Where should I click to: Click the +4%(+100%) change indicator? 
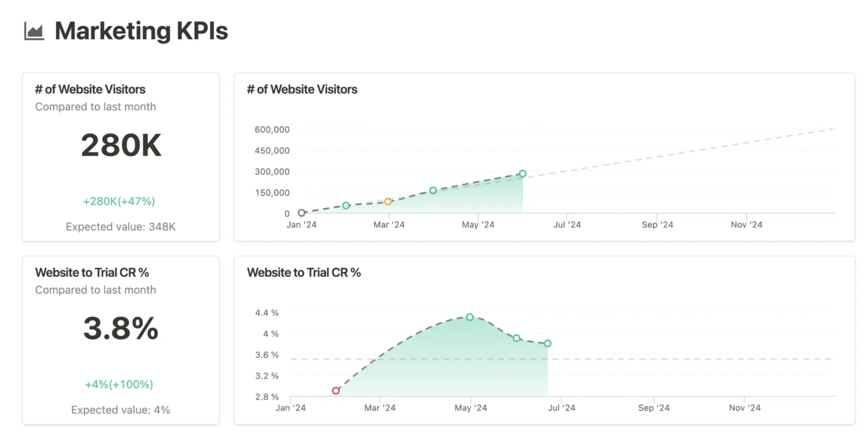119,384
